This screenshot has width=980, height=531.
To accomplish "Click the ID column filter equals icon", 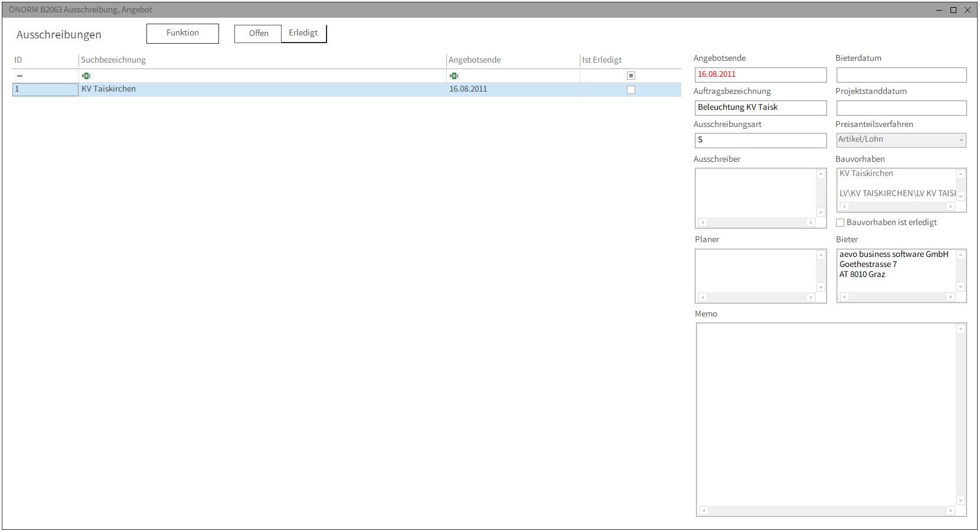I will pyautogui.click(x=19, y=76).
